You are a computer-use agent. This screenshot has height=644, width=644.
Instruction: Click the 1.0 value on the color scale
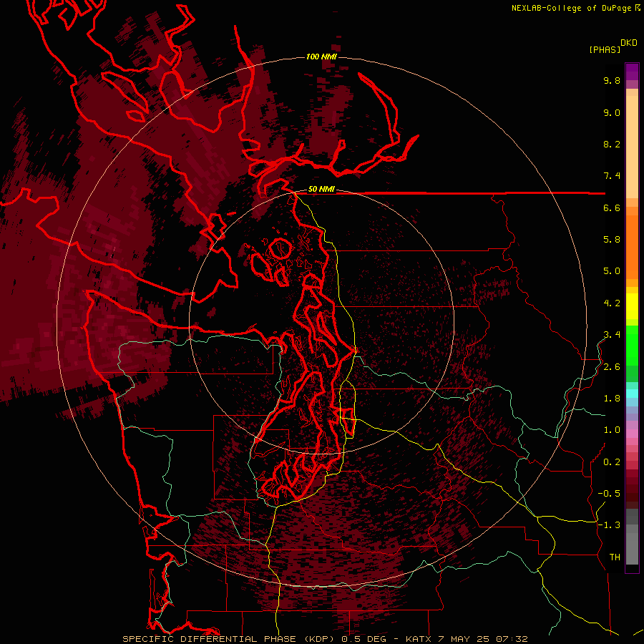point(612,430)
